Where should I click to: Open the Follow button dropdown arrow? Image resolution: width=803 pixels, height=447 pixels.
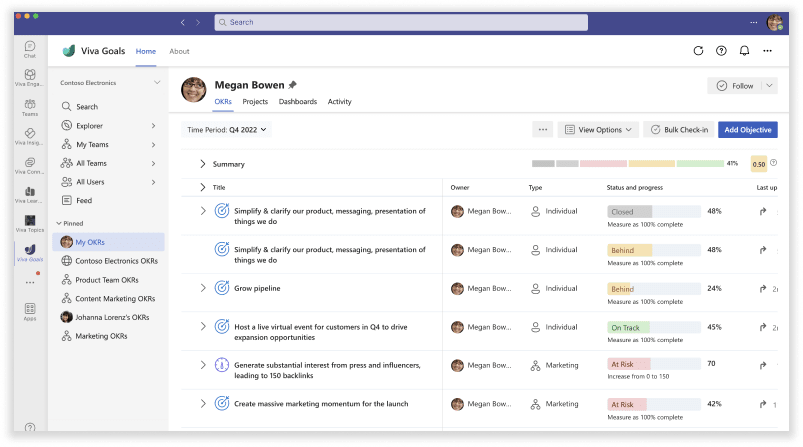click(769, 86)
